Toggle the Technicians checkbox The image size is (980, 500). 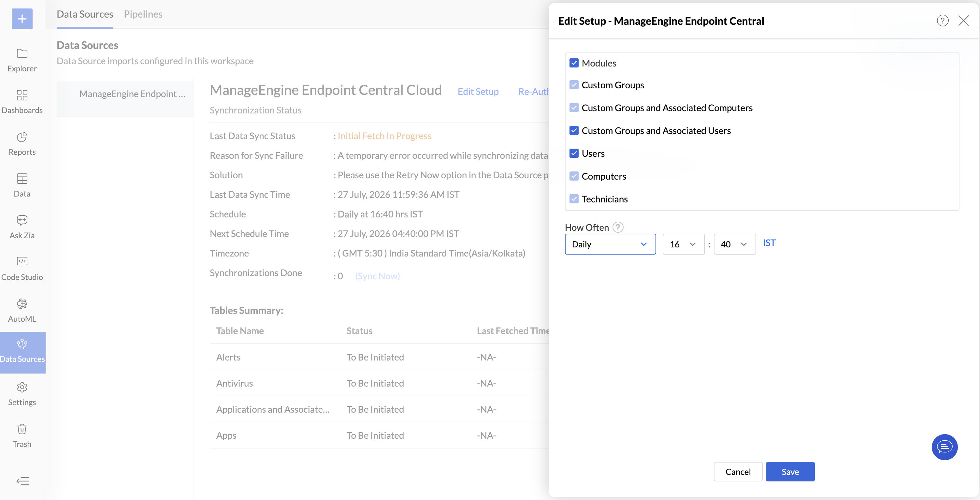pyautogui.click(x=574, y=199)
